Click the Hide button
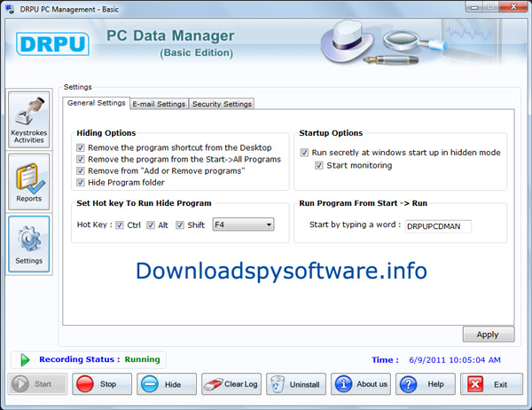532x410 pixels. [x=167, y=384]
